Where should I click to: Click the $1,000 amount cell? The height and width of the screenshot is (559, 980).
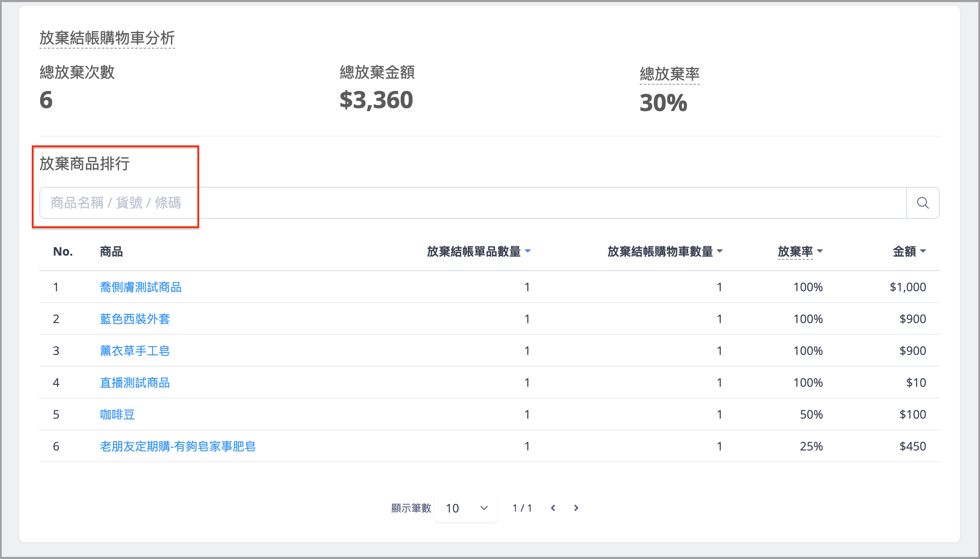click(x=908, y=287)
